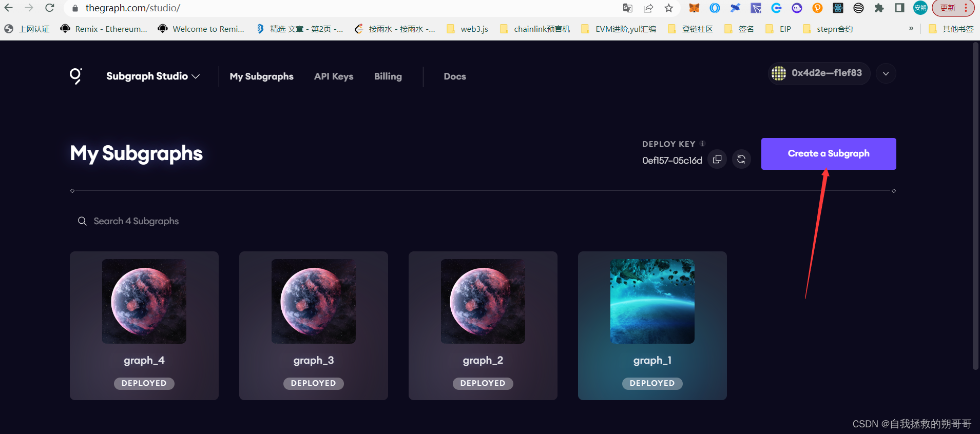
Task: Open 接雨水 bookmark
Action: pyautogui.click(x=394, y=29)
